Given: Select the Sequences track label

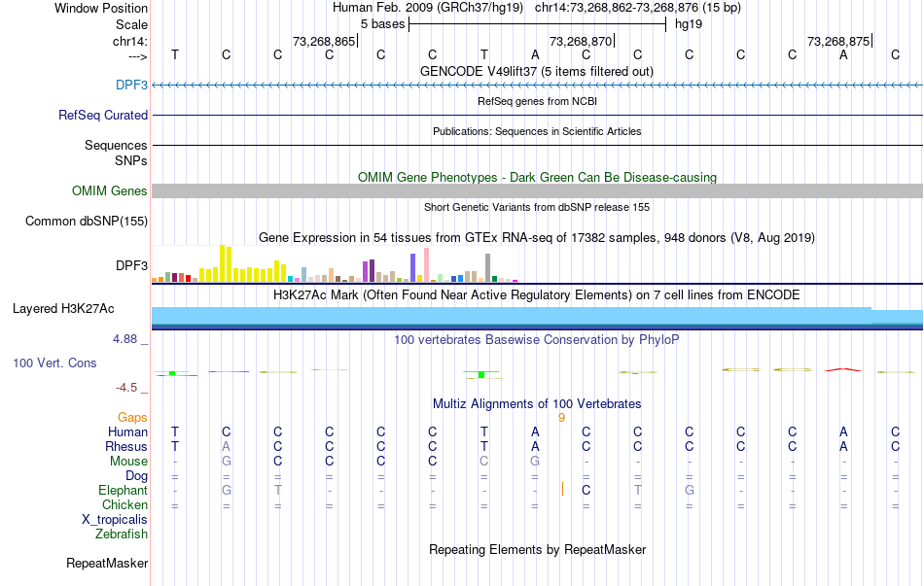Looking at the screenshot, I should click(x=116, y=145).
